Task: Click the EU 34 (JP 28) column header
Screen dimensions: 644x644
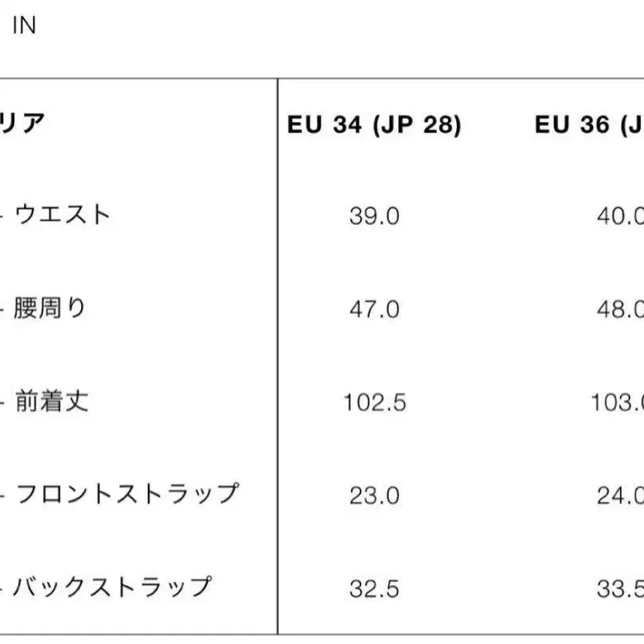Action: coord(374,125)
